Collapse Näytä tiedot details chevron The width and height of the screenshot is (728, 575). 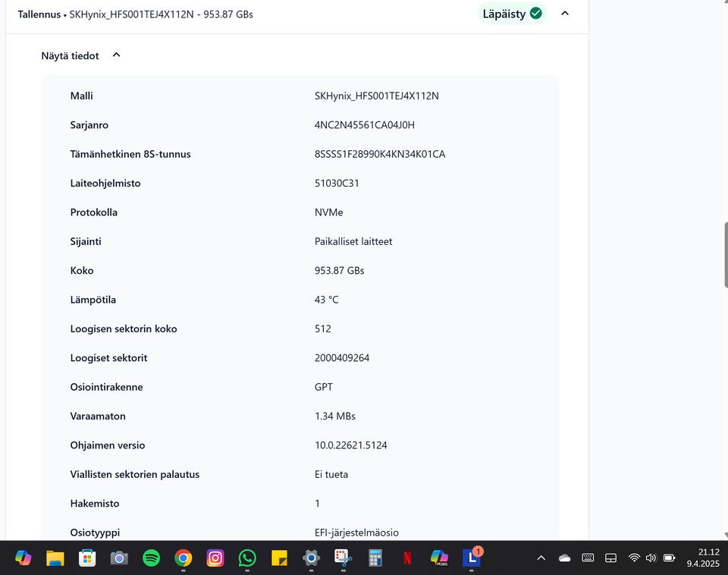tap(117, 55)
